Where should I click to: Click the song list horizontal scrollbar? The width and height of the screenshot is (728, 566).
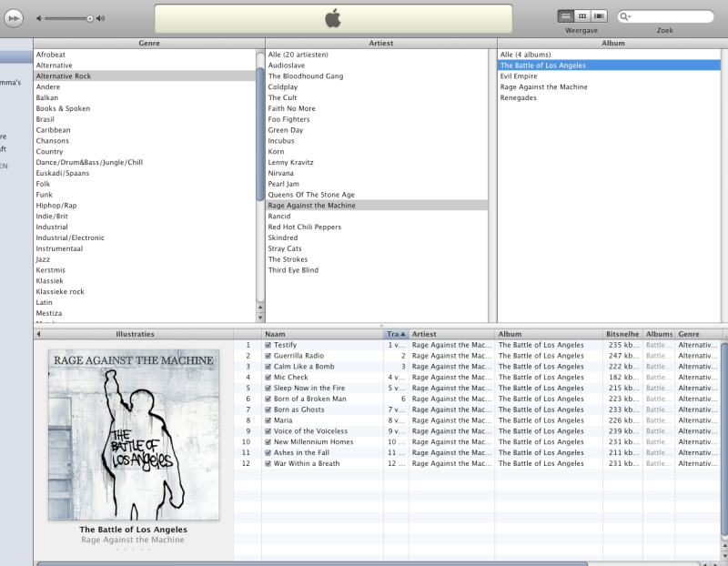pyautogui.click(x=312, y=563)
